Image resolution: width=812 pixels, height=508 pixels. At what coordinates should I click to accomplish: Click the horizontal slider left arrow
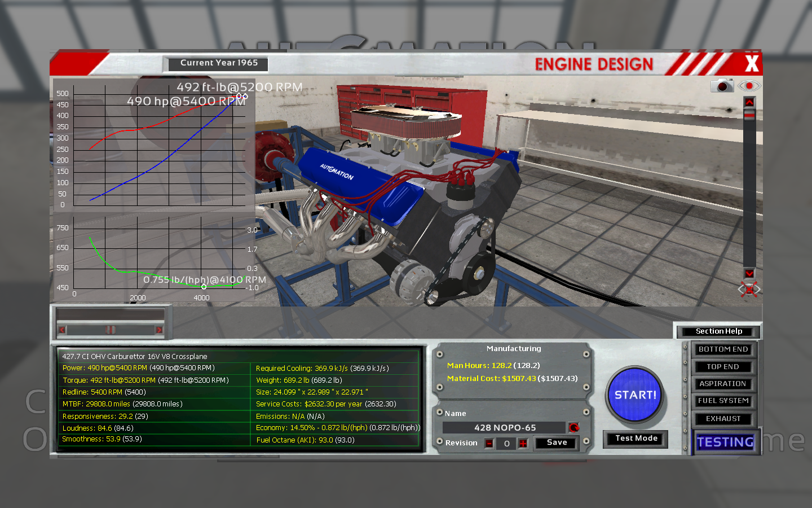pyautogui.click(x=62, y=330)
